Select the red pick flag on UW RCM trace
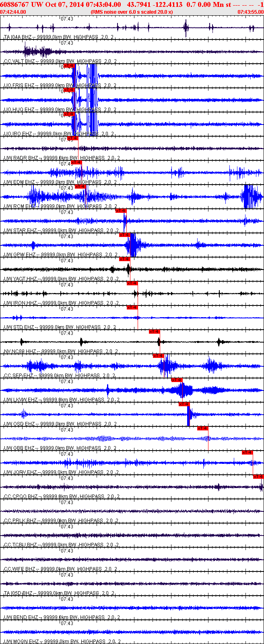The image size is (264, 644). coord(80,187)
